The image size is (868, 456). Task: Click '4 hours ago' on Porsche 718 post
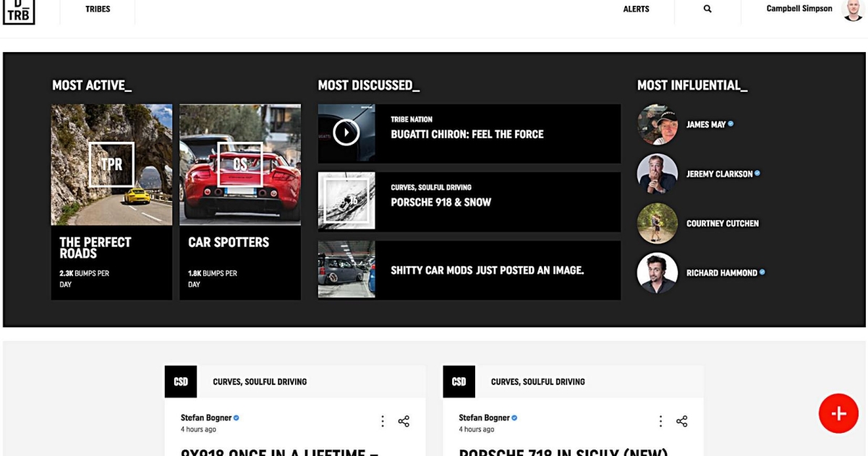(476, 429)
